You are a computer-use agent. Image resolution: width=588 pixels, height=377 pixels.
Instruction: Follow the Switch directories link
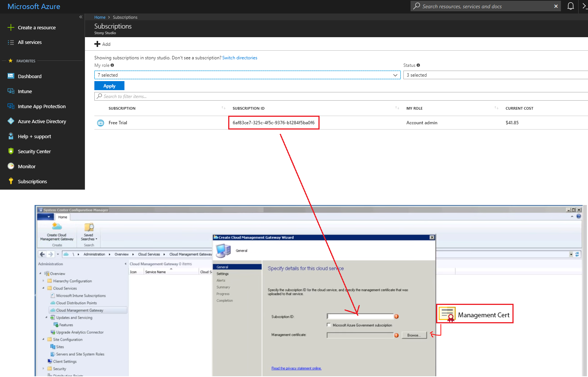(x=240, y=58)
